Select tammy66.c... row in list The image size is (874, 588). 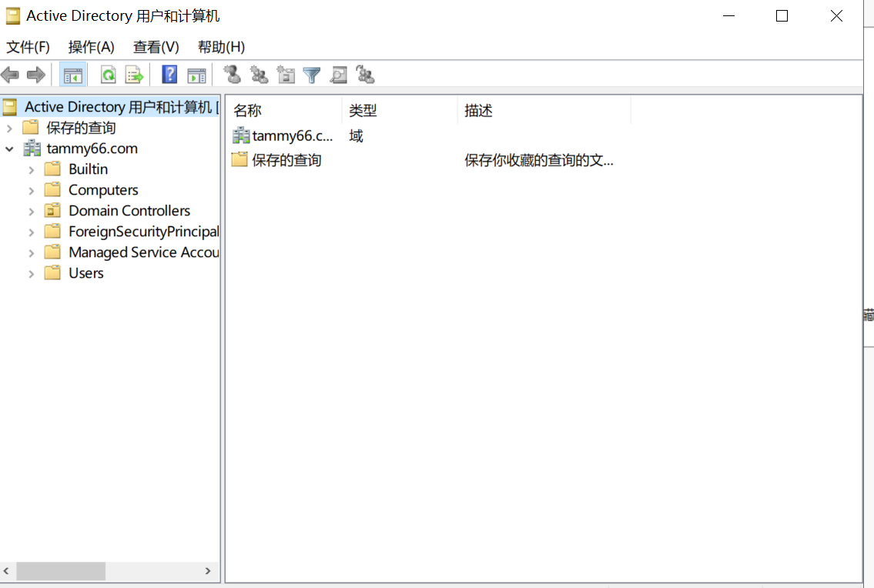pos(292,135)
